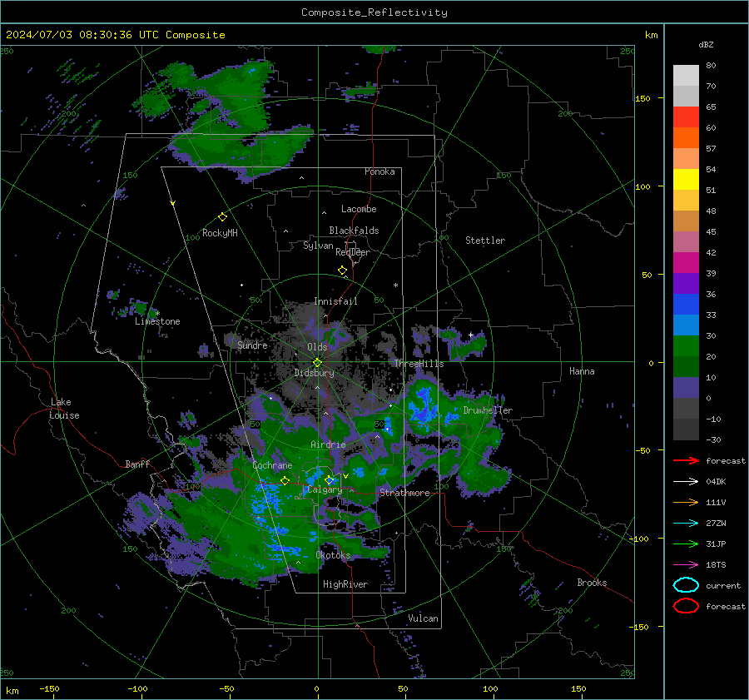Screen dimensions: 749x700
Task: Click the Okotoks town label
Action: (x=333, y=555)
